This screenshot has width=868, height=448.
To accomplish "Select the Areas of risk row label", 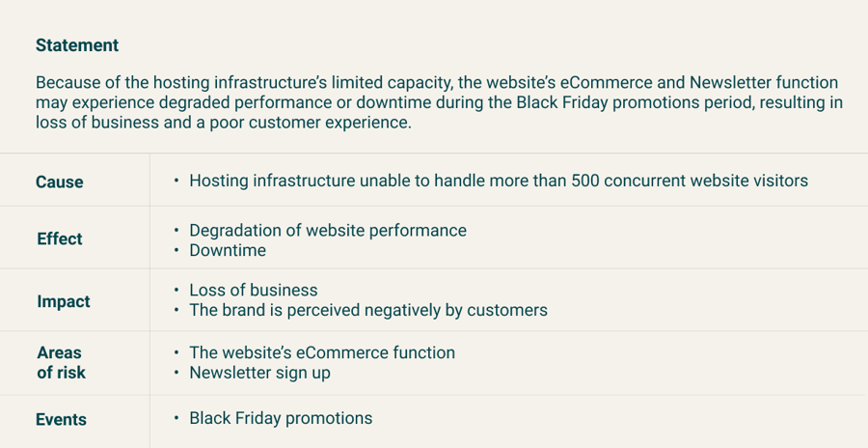I will pyautogui.click(x=61, y=362).
